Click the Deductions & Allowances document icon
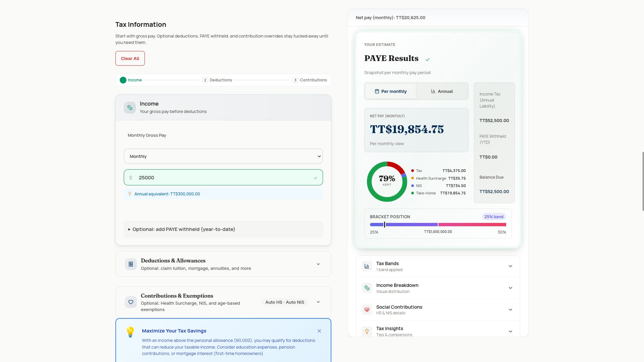The image size is (644, 362). (131, 264)
